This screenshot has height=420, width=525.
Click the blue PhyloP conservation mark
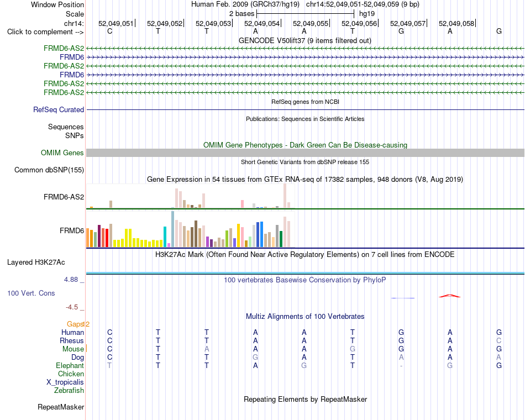(x=403, y=298)
